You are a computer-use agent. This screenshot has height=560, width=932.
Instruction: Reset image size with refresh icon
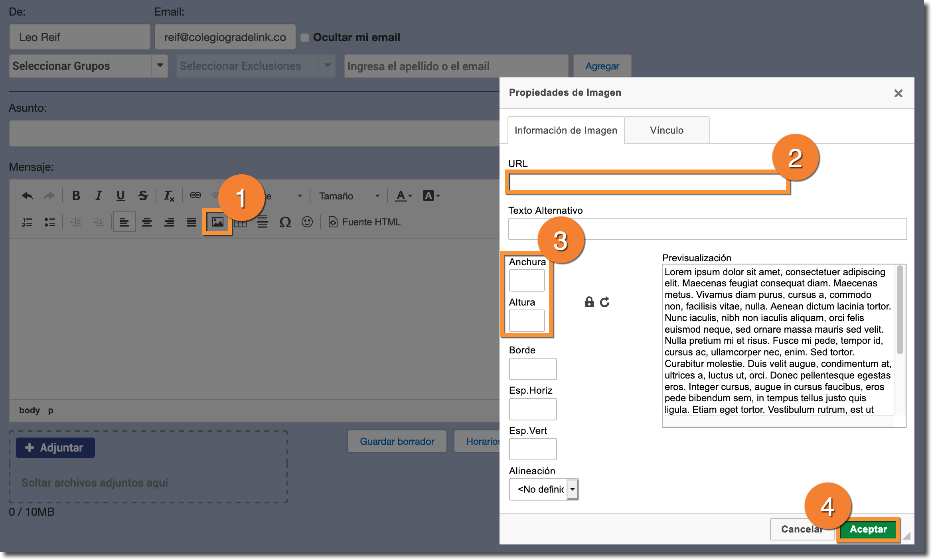(x=605, y=302)
